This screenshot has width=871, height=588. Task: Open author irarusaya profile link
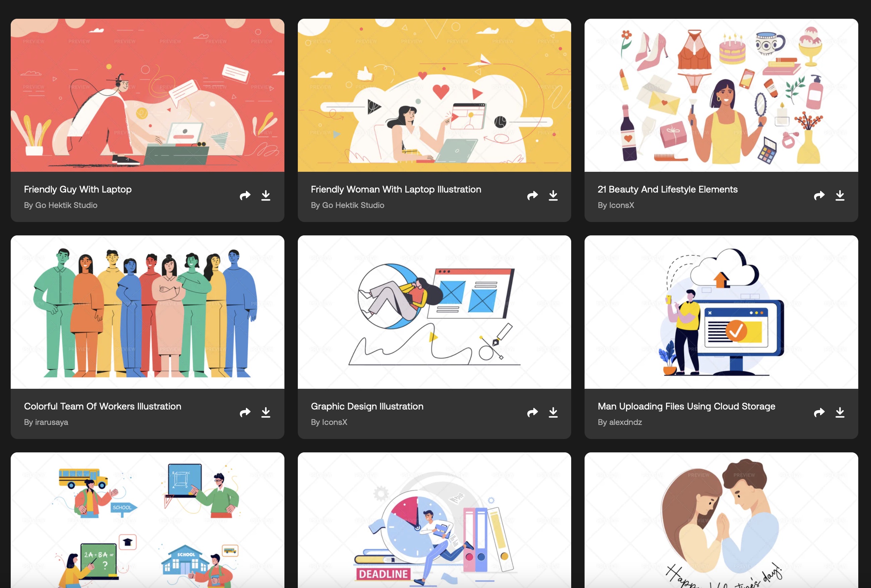coord(51,422)
